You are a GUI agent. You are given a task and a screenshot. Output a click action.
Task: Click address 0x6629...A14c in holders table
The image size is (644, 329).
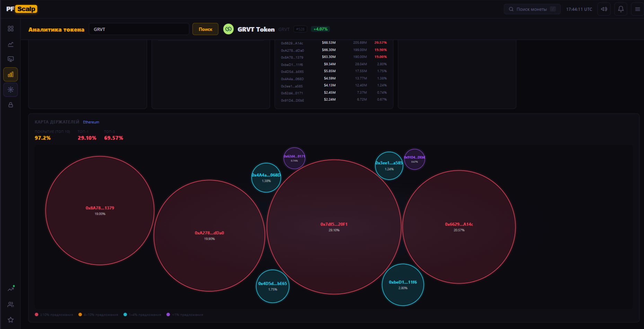pos(292,43)
